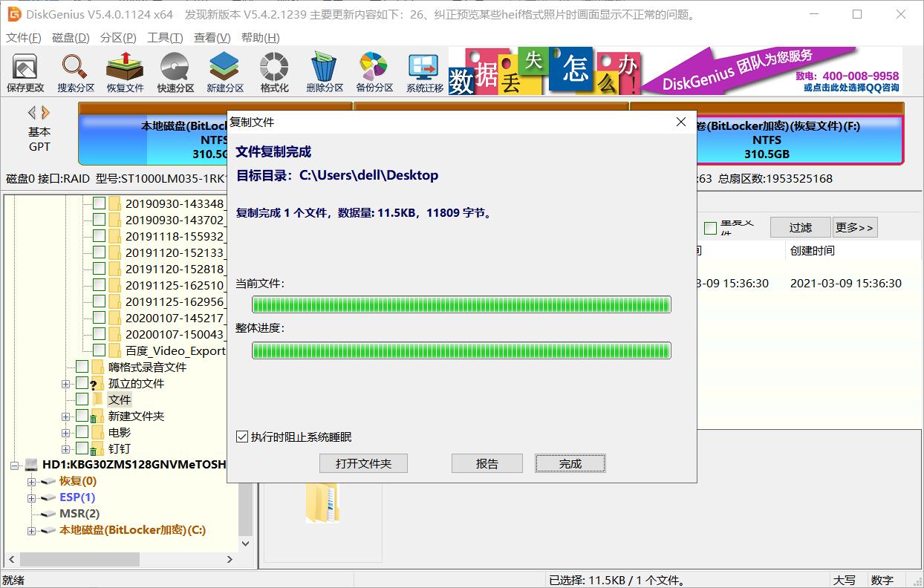Click the 电影 folder icon
This screenshot has height=588, width=924.
click(97, 432)
